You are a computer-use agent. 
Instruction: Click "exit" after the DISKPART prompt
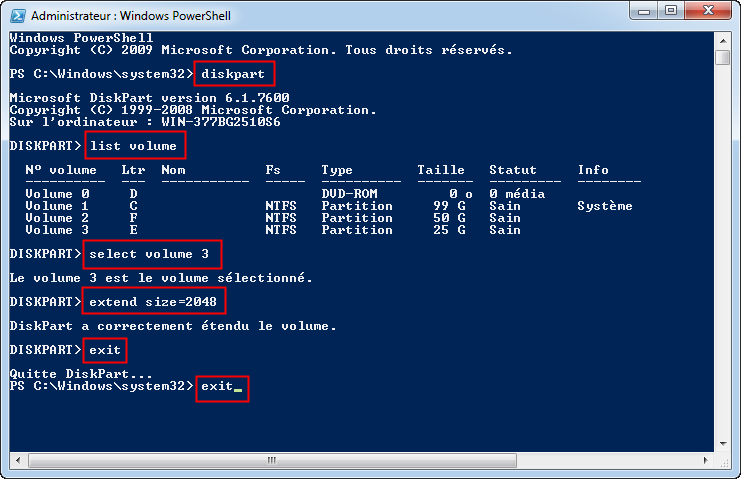[x=105, y=350]
